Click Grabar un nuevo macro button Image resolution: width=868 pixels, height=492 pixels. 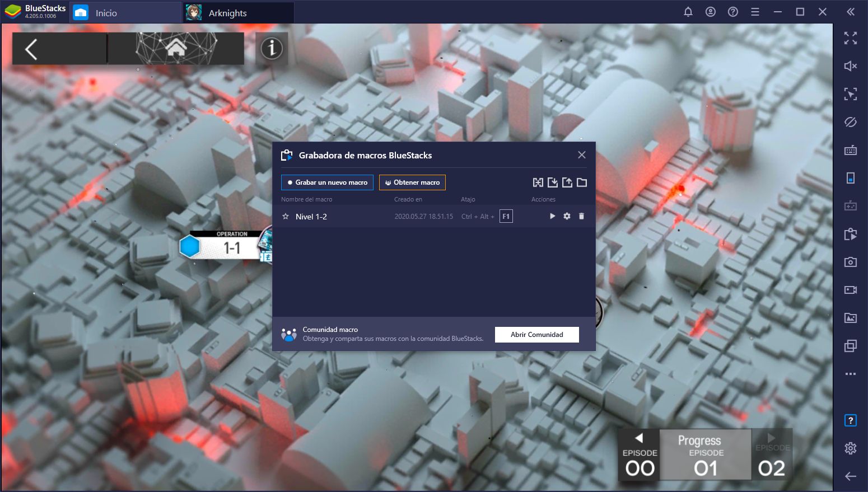tap(327, 182)
